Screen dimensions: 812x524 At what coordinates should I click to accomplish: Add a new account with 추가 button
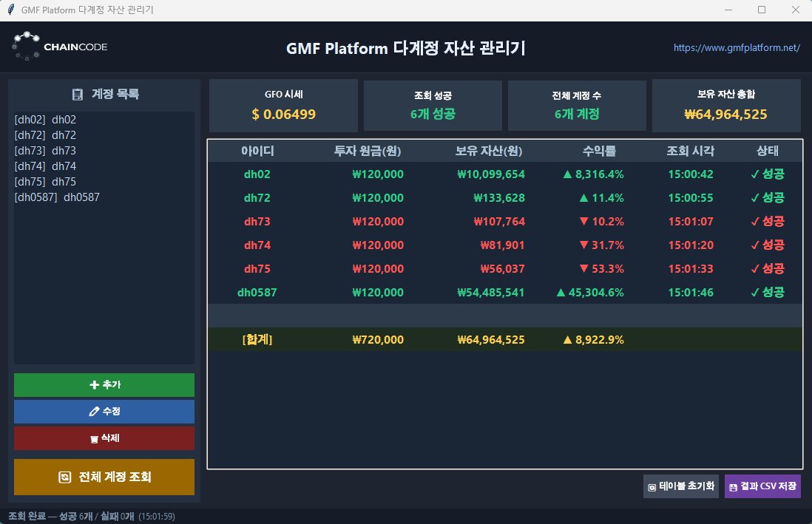(104, 385)
